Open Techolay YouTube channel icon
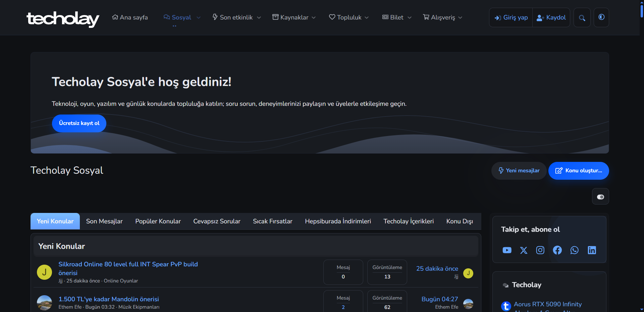This screenshot has width=644, height=312. pos(507,250)
